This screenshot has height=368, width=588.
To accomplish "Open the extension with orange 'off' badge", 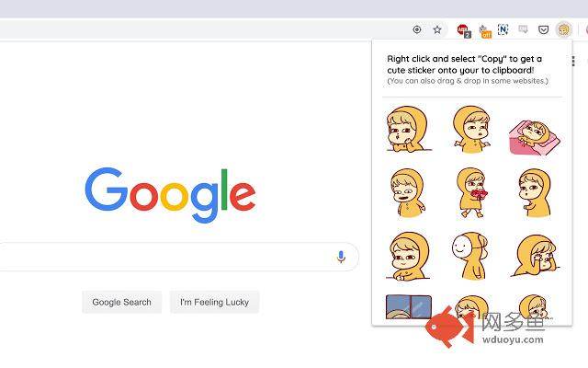I will click(x=484, y=31).
